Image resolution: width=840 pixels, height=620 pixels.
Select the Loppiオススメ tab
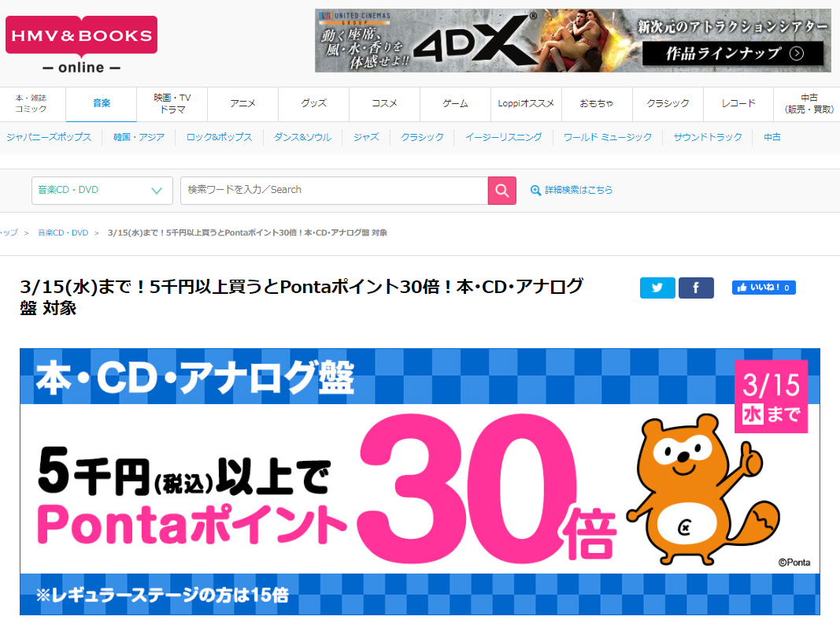(x=526, y=103)
